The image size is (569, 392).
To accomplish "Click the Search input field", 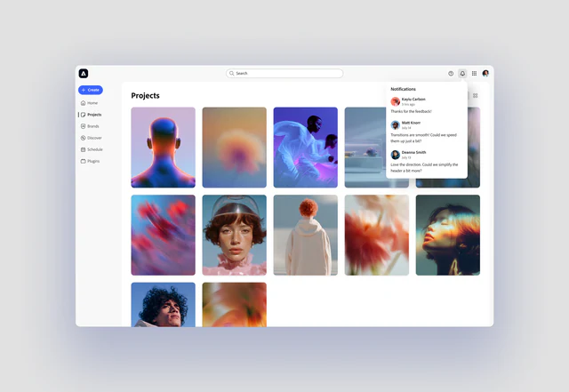I will 284,73.
